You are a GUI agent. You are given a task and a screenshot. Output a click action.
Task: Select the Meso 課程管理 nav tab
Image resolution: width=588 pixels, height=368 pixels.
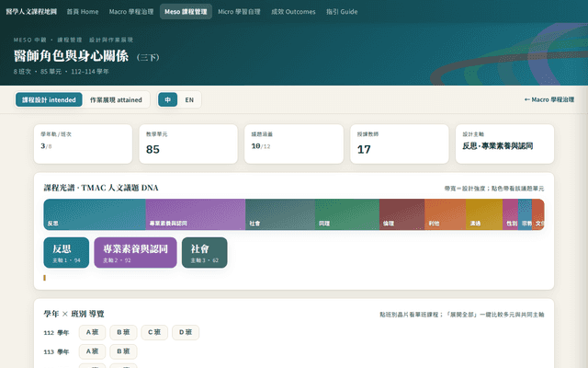tap(186, 12)
